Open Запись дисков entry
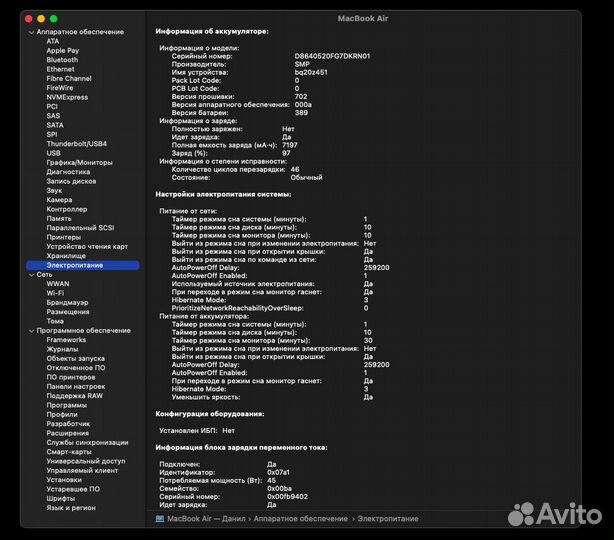 [71, 181]
